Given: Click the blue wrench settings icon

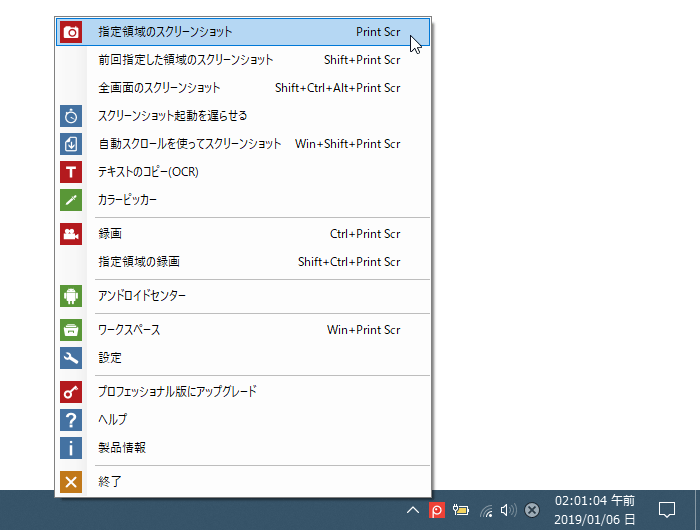Looking at the screenshot, I should point(71,358).
